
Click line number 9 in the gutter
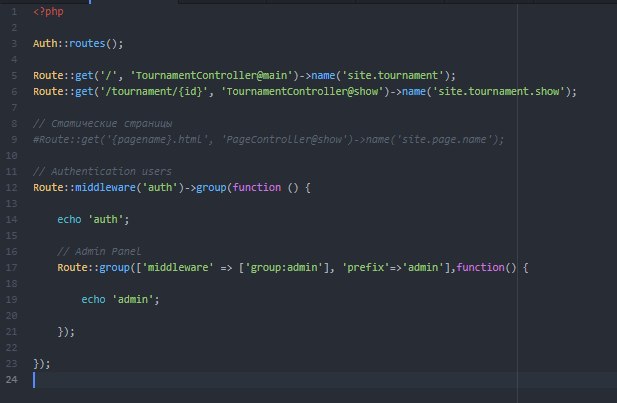pyautogui.click(x=14, y=140)
